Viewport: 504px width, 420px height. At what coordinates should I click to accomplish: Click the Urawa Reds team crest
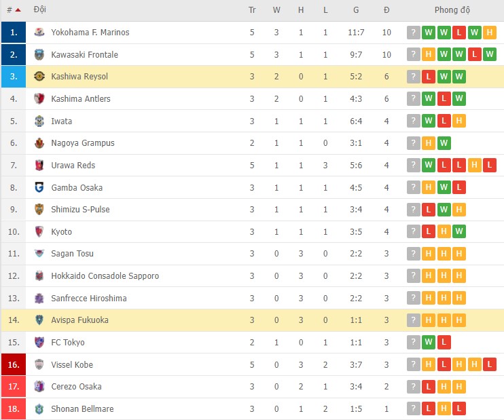[x=39, y=165]
